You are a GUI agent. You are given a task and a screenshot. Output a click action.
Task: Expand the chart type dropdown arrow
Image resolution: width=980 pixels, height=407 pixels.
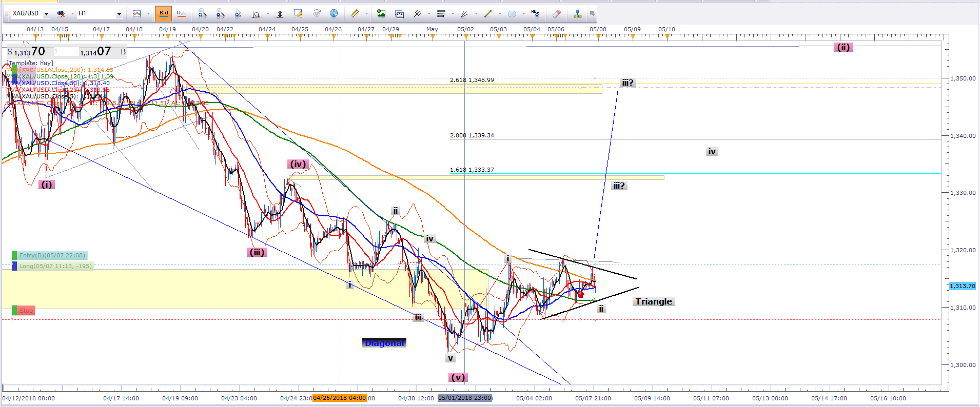click(x=148, y=14)
